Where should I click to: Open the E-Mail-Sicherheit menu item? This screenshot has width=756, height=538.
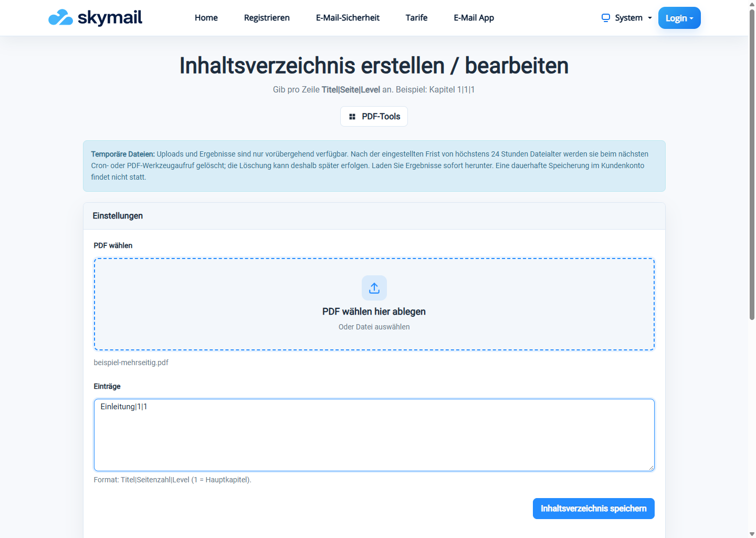(x=348, y=18)
